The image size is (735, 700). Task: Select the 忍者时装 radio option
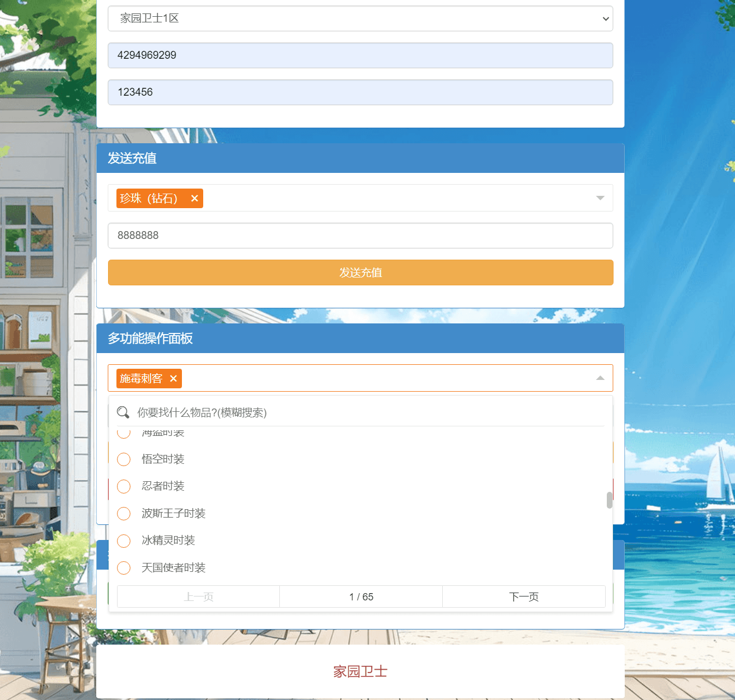[x=124, y=486]
